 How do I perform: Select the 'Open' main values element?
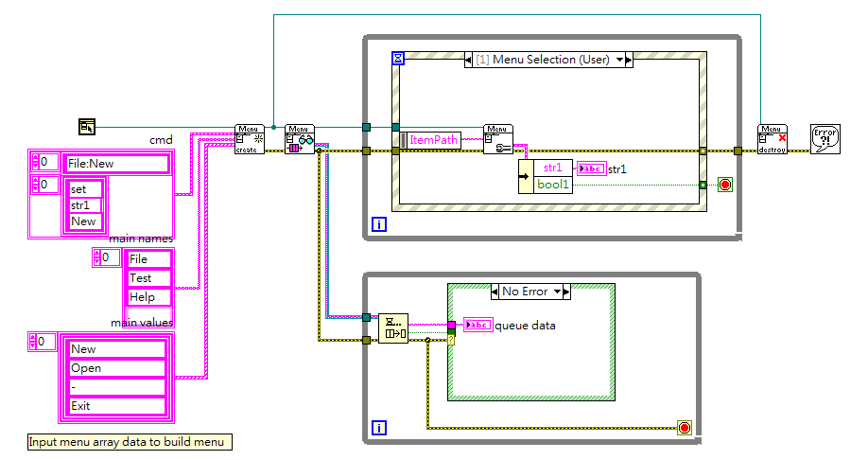pos(117,368)
